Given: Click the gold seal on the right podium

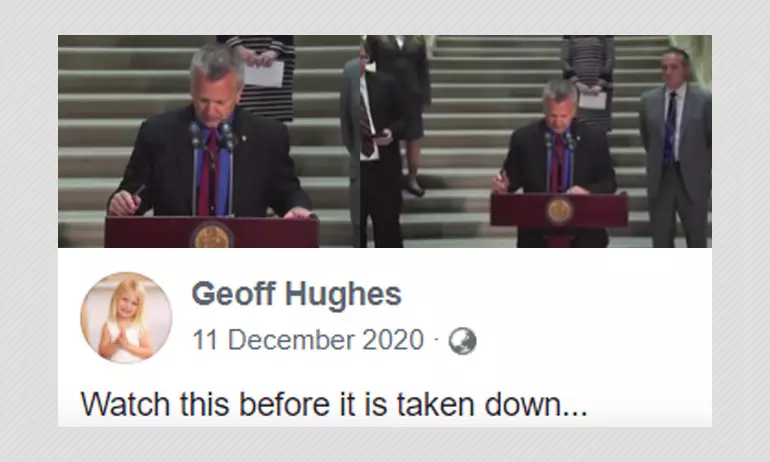Looking at the screenshot, I should (559, 210).
